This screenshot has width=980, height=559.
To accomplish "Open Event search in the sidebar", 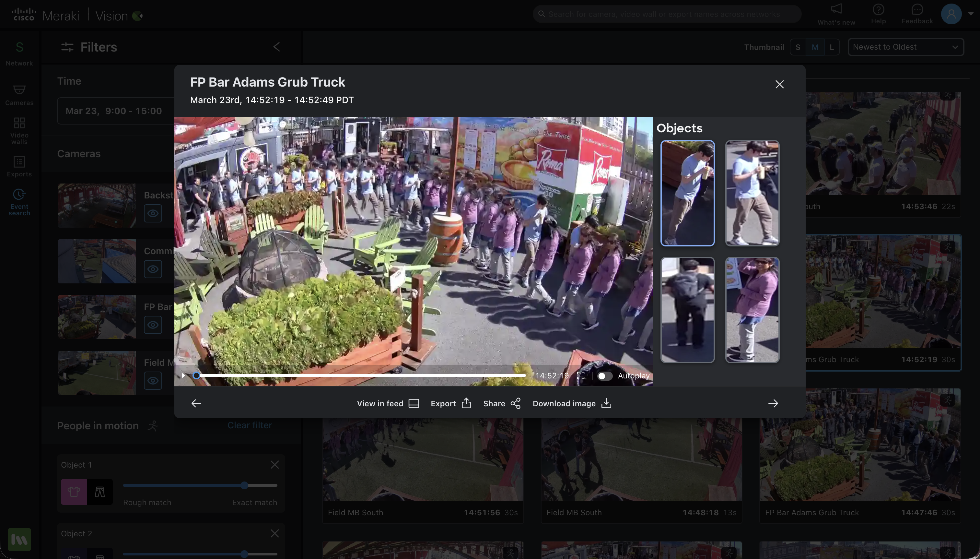I will (x=19, y=202).
